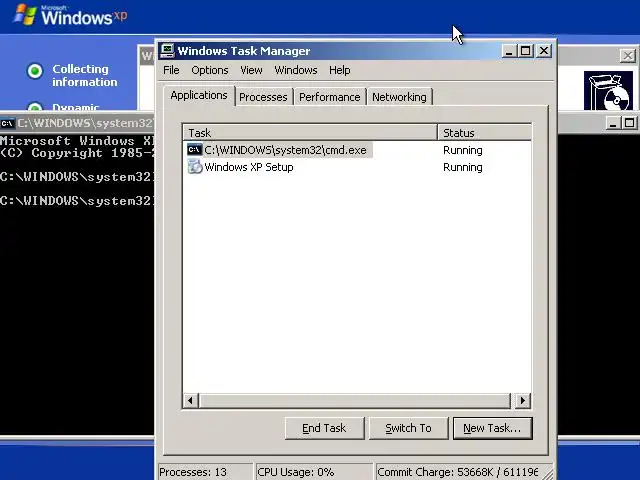The height and width of the screenshot is (480, 640).
Task: Open the View menu
Action: point(251,70)
